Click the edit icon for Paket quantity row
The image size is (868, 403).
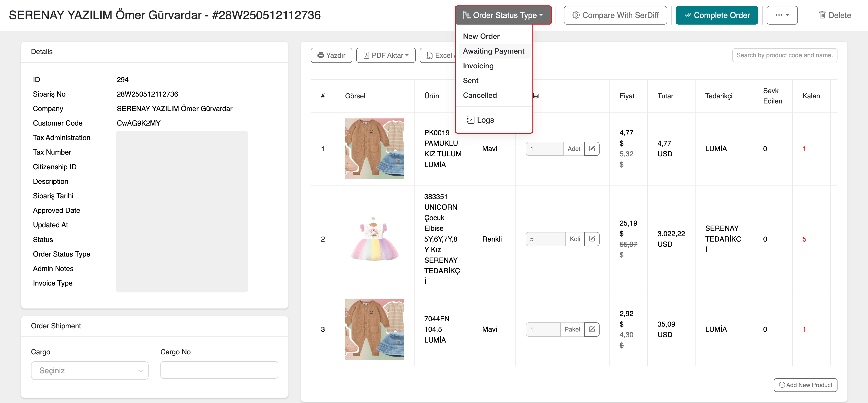(591, 329)
